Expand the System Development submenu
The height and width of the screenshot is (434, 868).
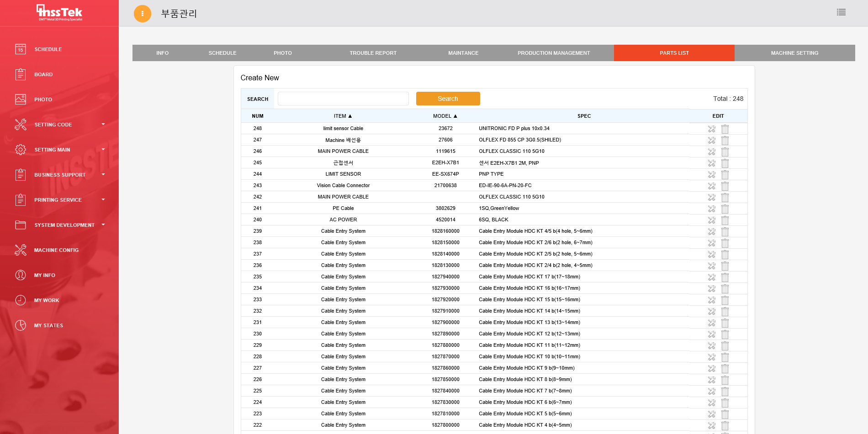103,225
